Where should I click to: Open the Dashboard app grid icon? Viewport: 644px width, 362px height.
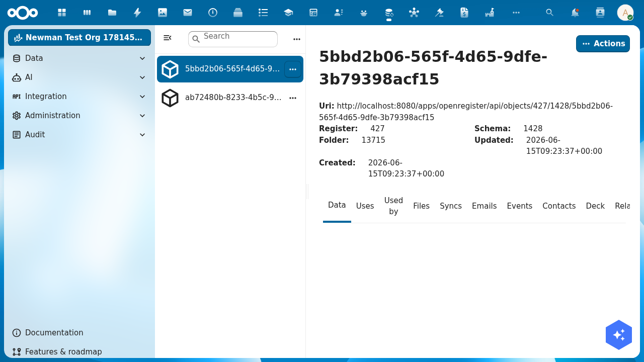[62, 13]
